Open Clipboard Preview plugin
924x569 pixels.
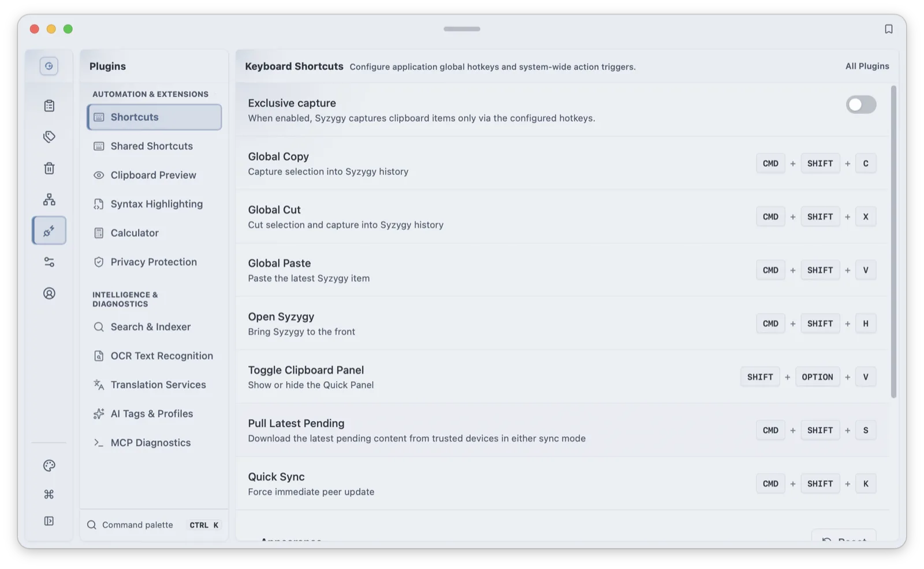pos(154,175)
